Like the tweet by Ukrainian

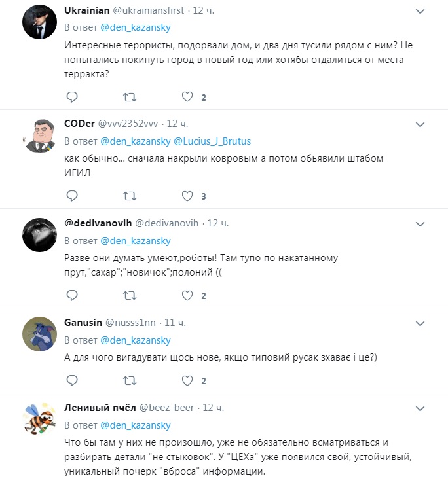tap(187, 97)
